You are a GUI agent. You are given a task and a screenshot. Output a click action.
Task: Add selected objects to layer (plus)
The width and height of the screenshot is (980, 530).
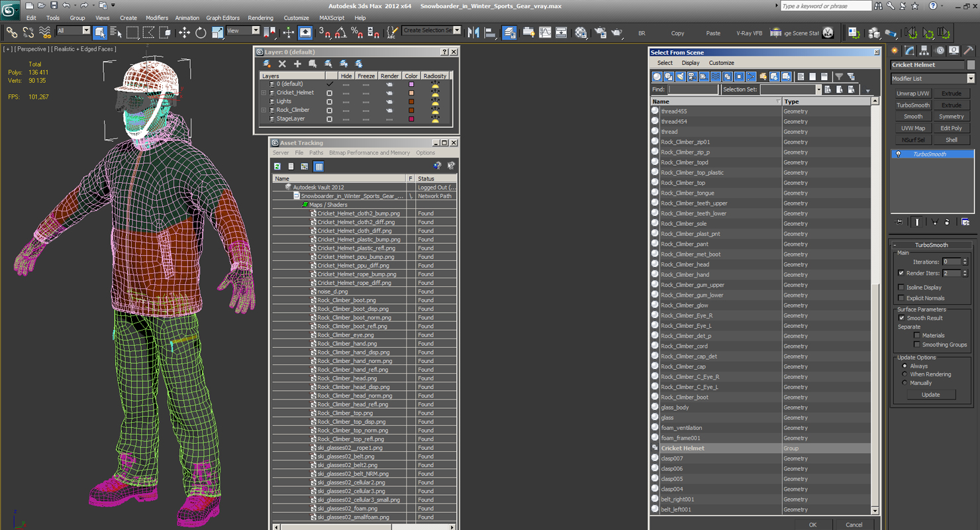(x=297, y=64)
